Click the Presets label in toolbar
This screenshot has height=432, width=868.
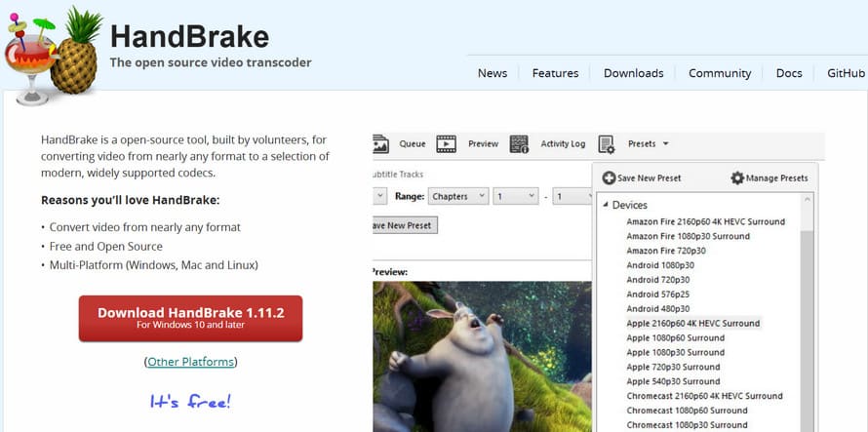pyautogui.click(x=642, y=144)
